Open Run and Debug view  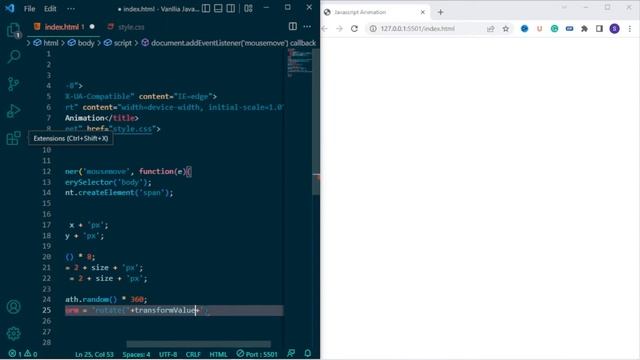coord(13,111)
